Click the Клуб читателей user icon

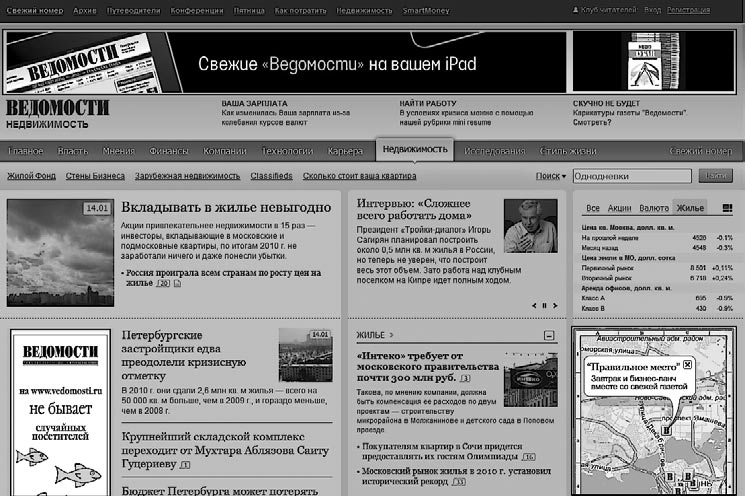[575, 10]
